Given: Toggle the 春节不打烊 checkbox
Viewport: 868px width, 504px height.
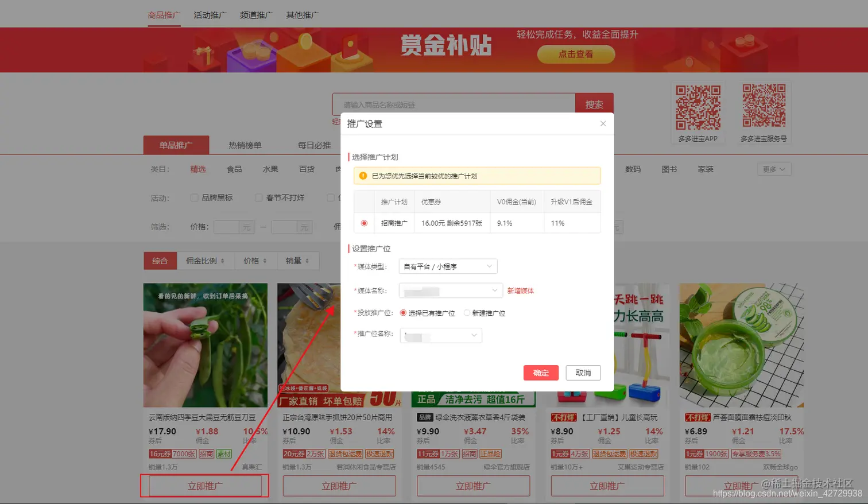Looking at the screenshot, I should click(258, 197).
